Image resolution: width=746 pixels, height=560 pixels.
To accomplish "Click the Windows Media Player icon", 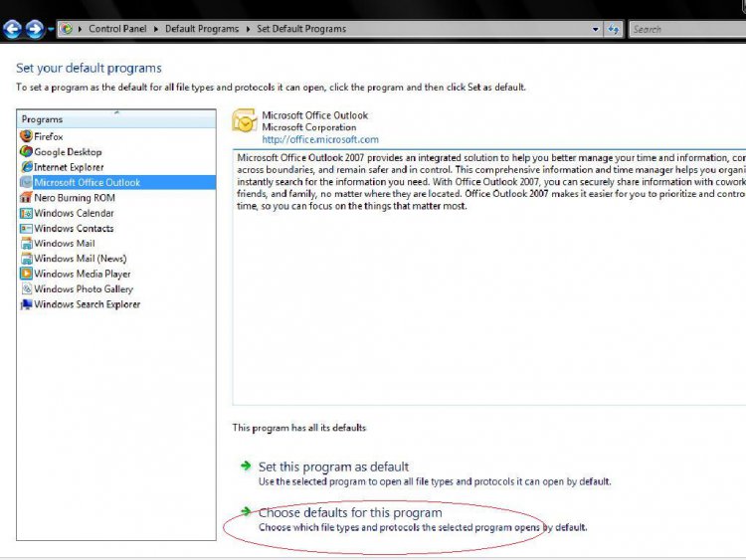I will [x=26, y=274].
